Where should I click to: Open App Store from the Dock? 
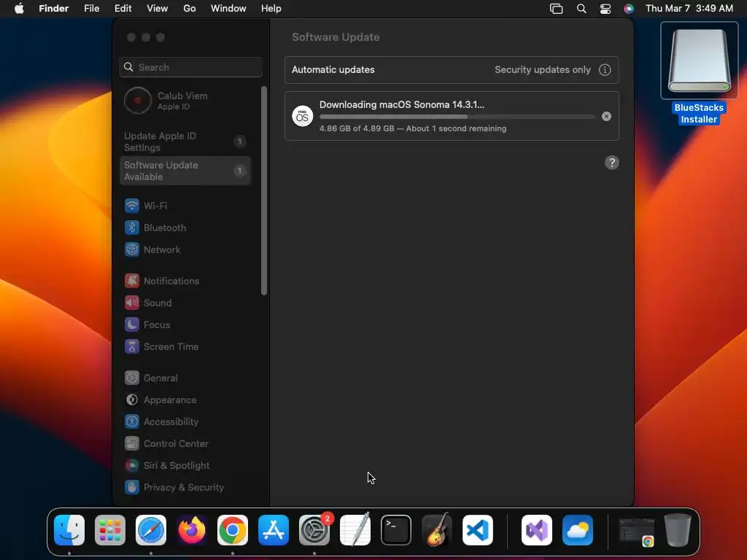pyautogui.click(x=274, y=530)
